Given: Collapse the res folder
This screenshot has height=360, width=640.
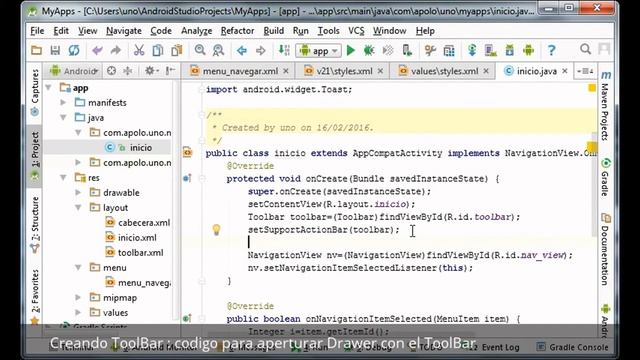Looking at the screenshot, I should point(63,178).
